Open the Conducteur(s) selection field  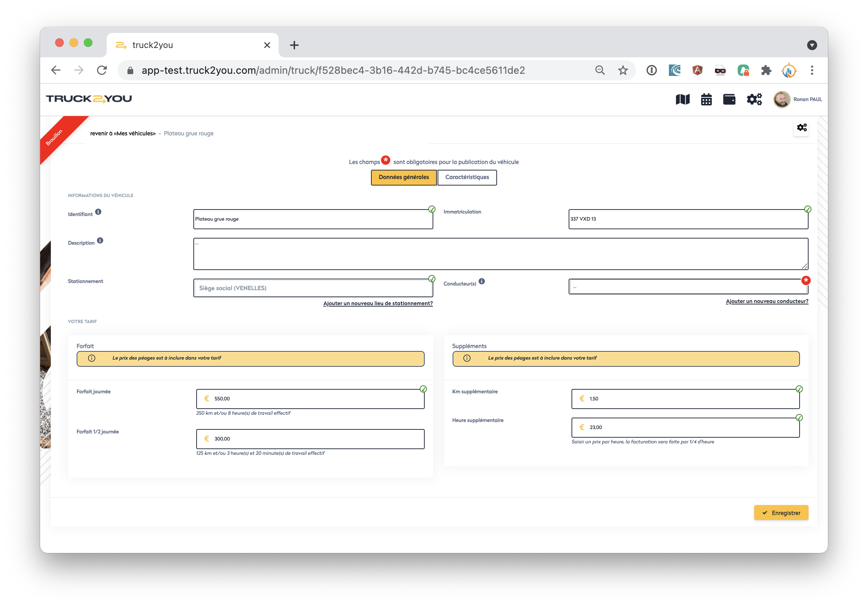688,287
